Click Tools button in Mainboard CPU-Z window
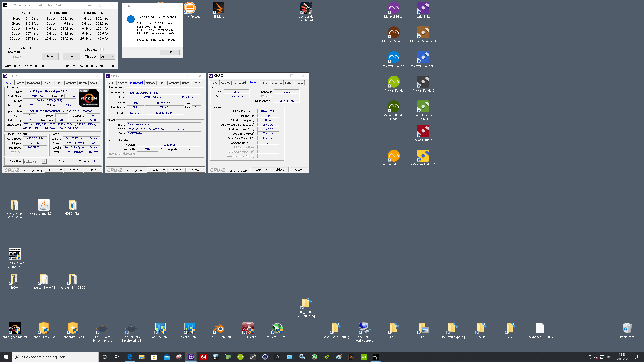644x362 pixels. point(155,170)
